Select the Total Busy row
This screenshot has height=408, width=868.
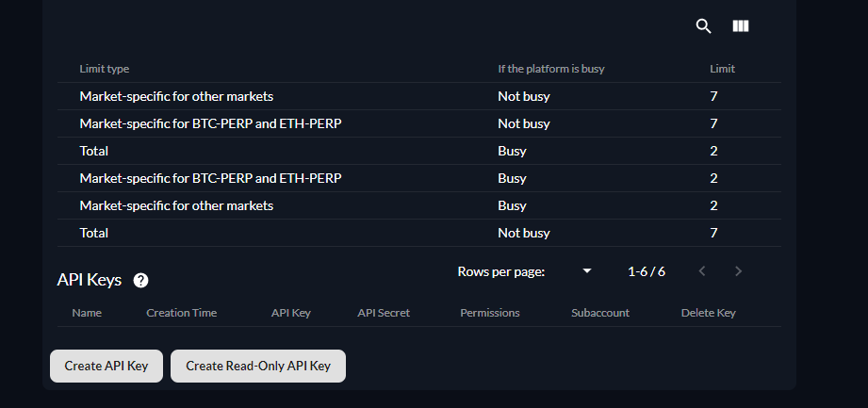(x=419, y=151)
